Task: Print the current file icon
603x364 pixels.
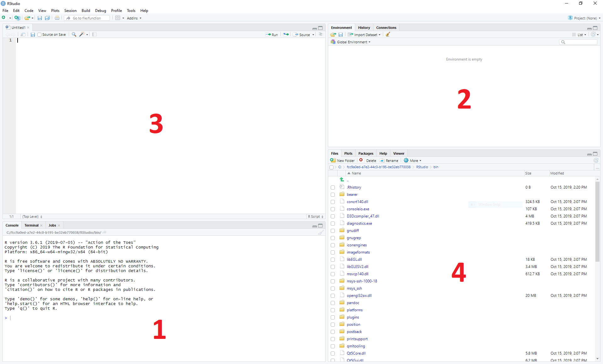Action: coord(57,18)
